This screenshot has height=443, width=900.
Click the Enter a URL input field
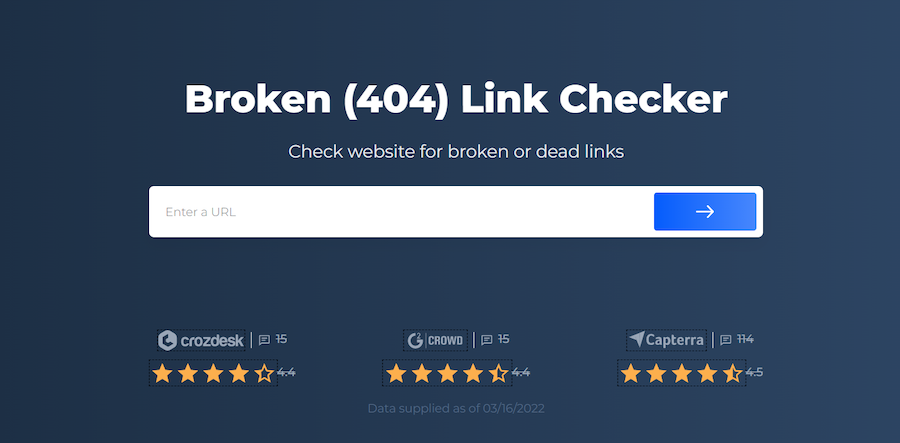401,212
